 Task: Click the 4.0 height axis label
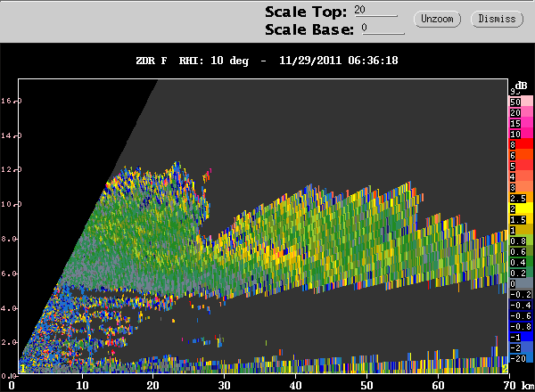click(x=9, y=308)
